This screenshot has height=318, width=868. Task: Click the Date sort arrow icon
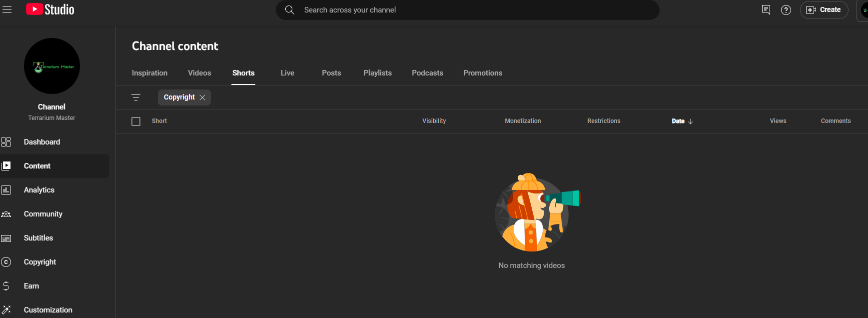[x=691, y=121]
